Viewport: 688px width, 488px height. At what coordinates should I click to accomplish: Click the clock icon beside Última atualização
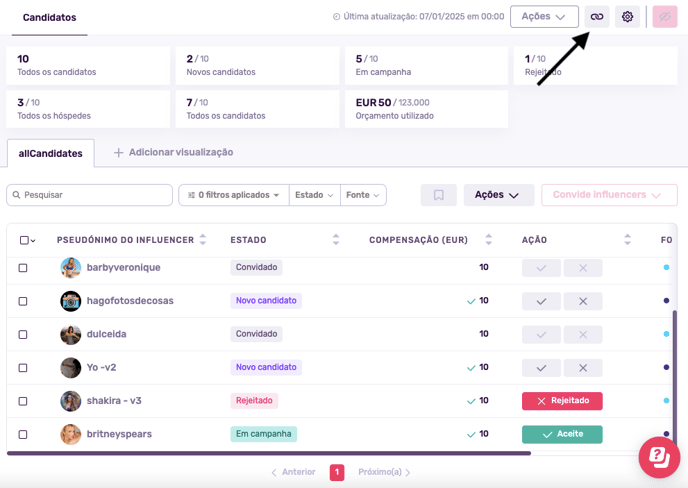[x=337, y=17]
